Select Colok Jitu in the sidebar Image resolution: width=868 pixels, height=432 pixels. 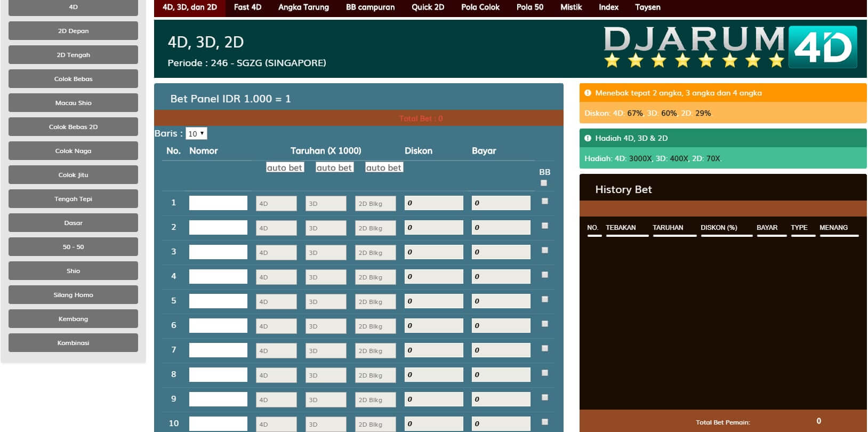(x=73, y=175)
